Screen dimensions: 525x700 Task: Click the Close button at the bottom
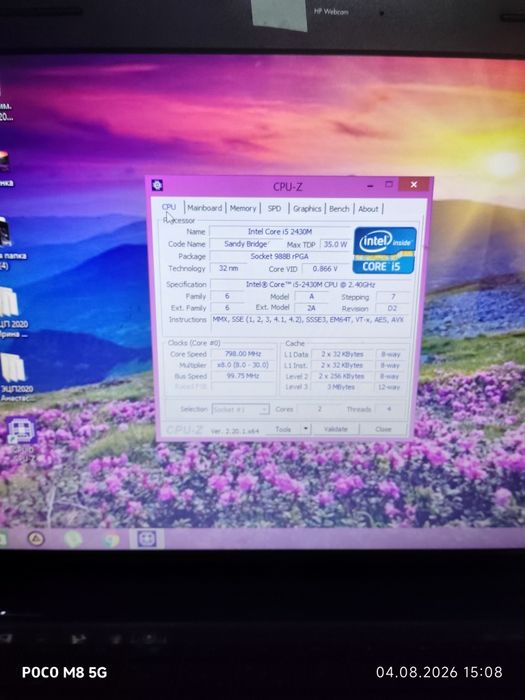[383, 429]
